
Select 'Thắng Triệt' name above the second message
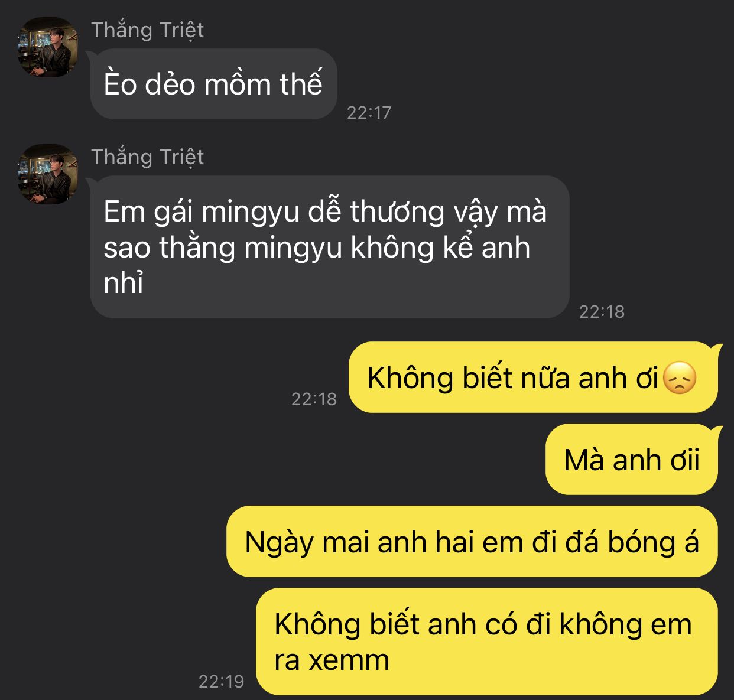click(147, 157)
